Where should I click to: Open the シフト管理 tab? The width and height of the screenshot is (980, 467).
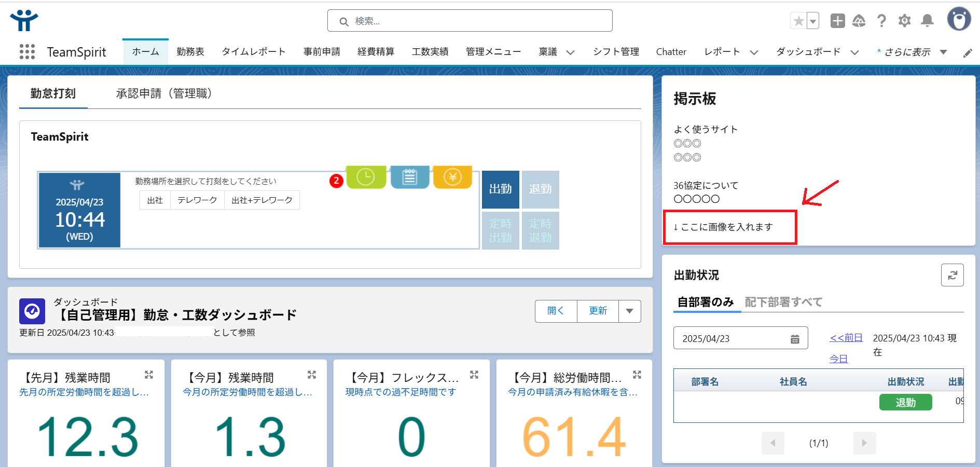pos(616,52)
